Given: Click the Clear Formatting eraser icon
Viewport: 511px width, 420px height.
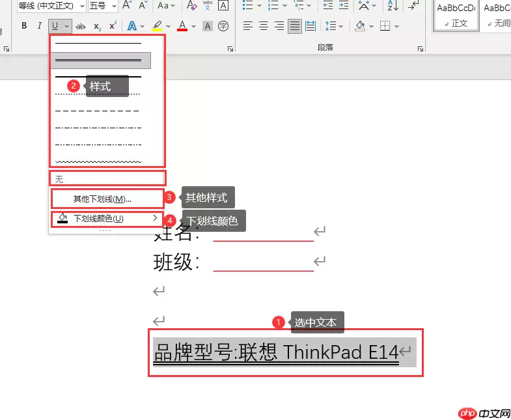Looking at the screenshot, I should pos(191,5).
